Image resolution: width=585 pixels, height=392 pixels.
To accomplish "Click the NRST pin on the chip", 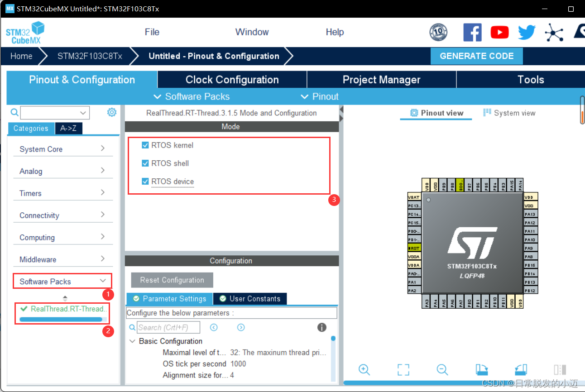I will coord(414,248).
